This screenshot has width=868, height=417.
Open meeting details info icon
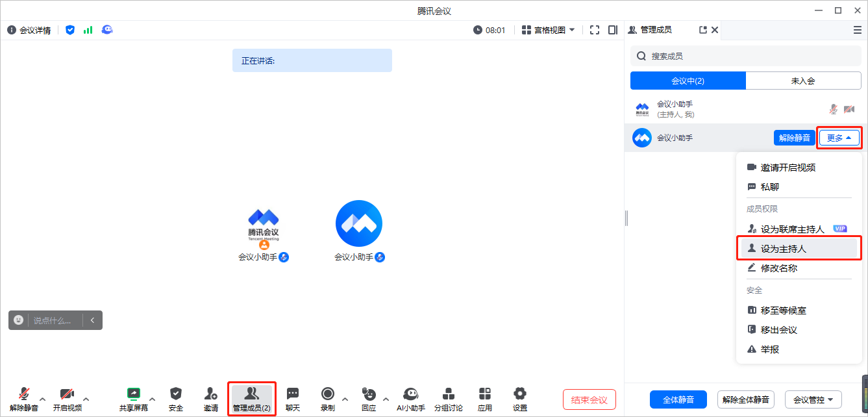pyautogui.click(x=12, y=30)
